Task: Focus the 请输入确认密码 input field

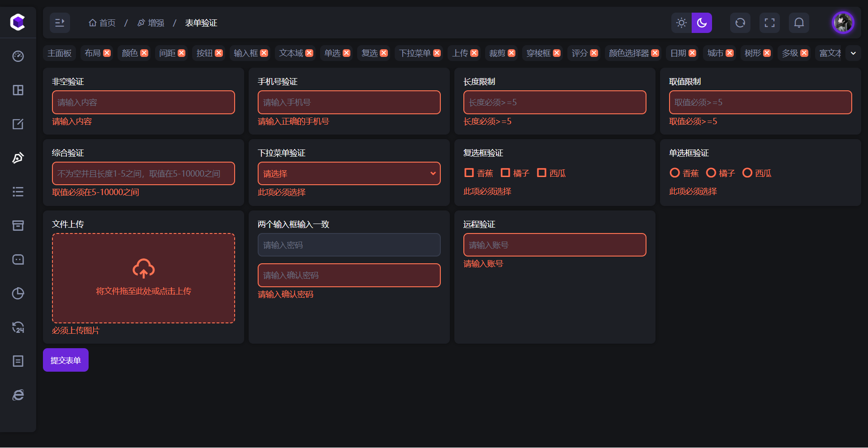Action: [x=349, y=275]
